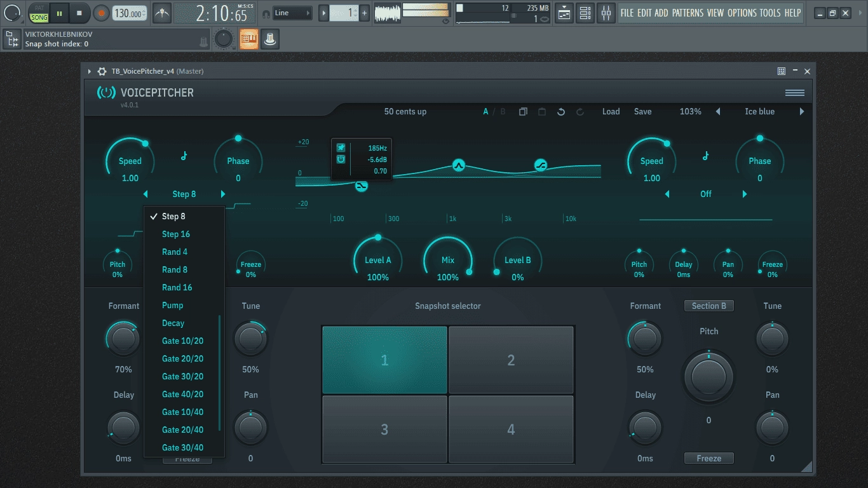Select snapshot pad 1
868x488 pixels.
coord(384,360)
